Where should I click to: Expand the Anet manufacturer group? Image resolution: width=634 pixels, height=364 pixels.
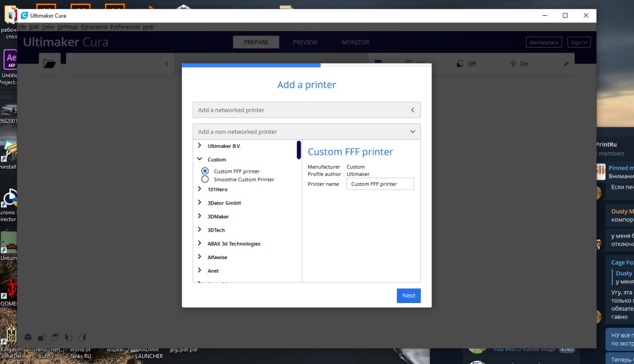200,270
